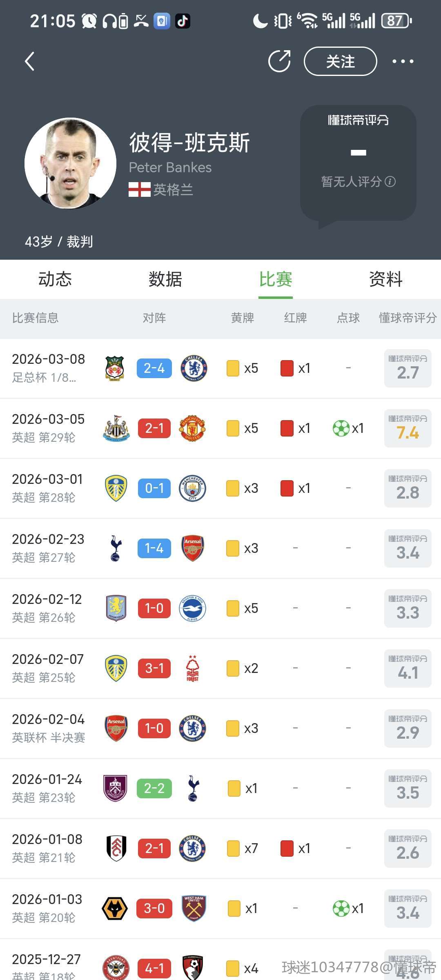This screenshot has width=441, height=980.
Task: Tap the Newcastle United crest
Action: pos(116,428)
